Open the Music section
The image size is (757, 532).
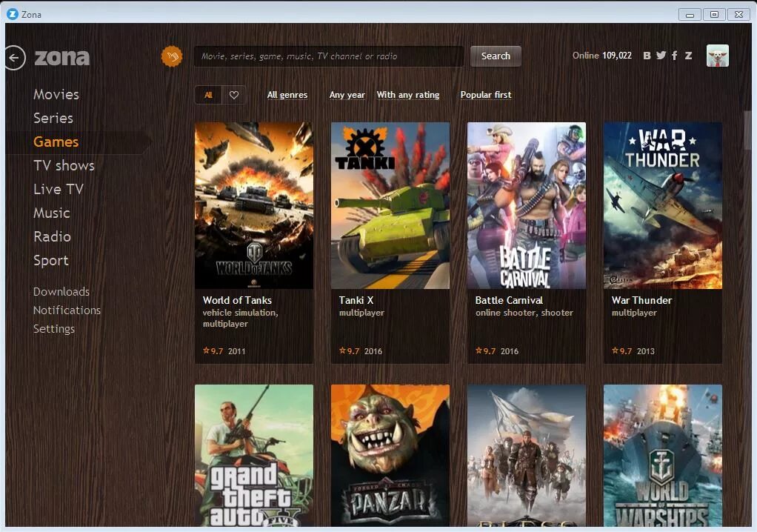click(x=52, y=213)
